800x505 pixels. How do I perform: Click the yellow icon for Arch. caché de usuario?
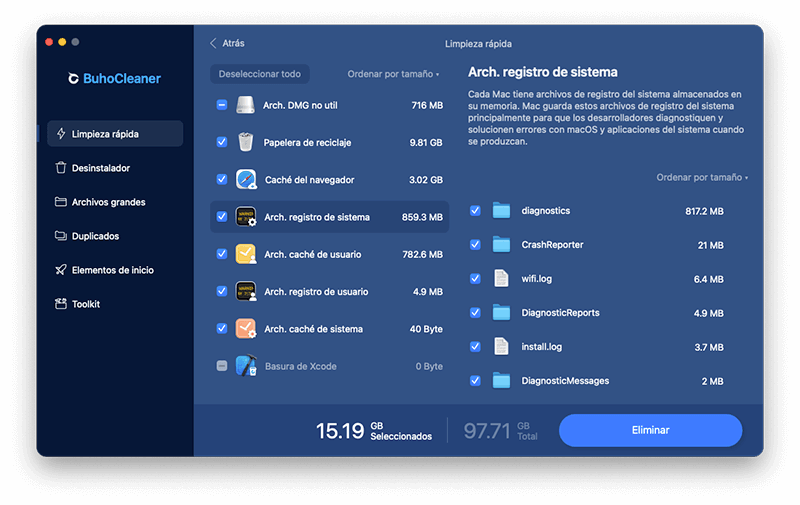point(246,254)
